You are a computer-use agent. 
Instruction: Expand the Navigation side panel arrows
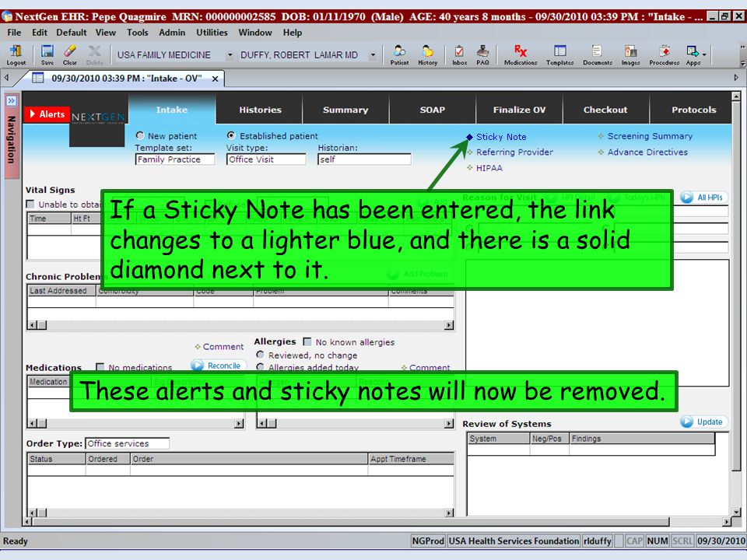point(11,101)
